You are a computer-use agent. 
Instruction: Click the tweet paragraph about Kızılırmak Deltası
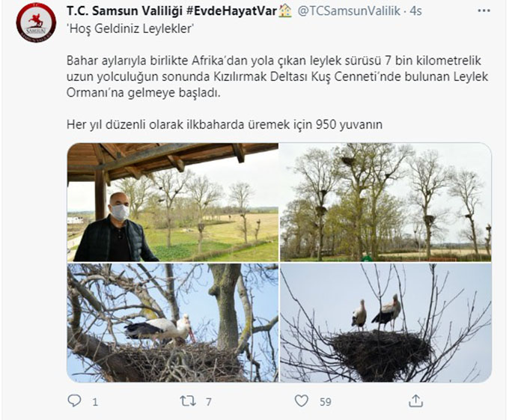277,76
